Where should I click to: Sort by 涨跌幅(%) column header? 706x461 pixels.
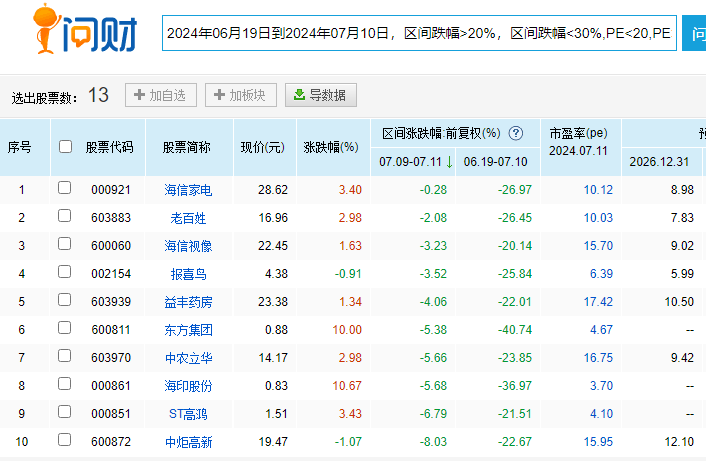pos(331,147)
